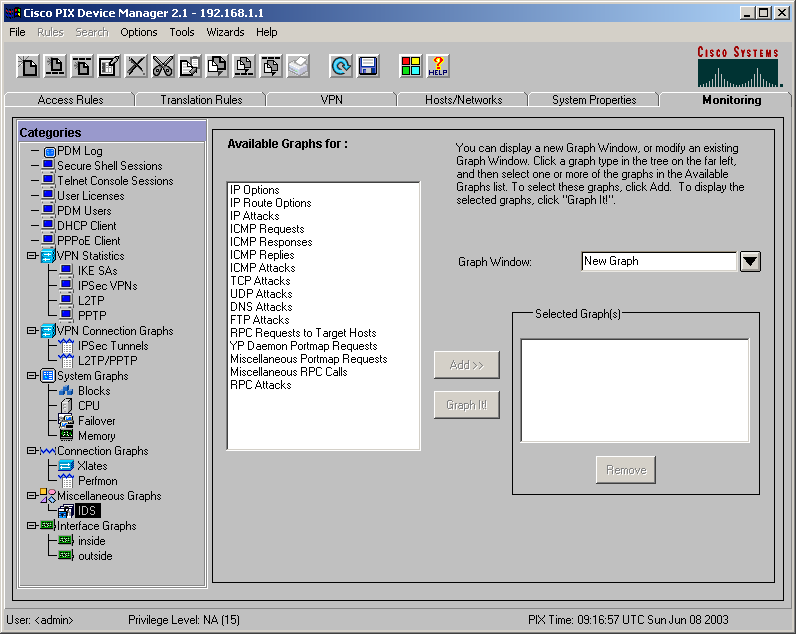Switch to the Translation Rules tab
Screen dimensions: 796x634
pos(201,99)
